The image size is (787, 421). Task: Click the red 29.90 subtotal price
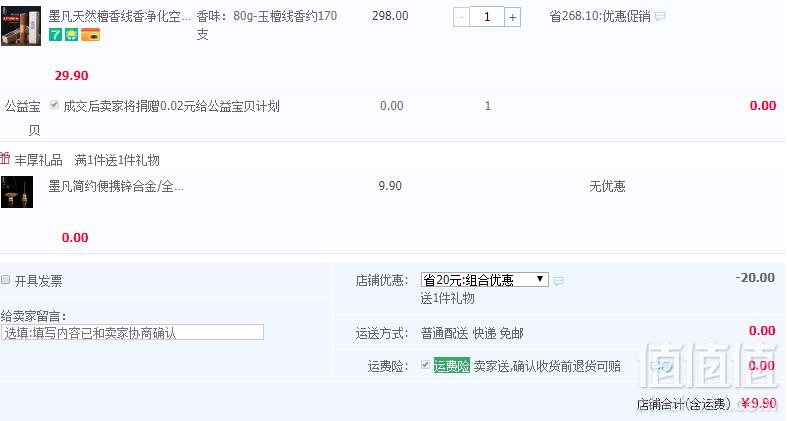coord(71,76)
